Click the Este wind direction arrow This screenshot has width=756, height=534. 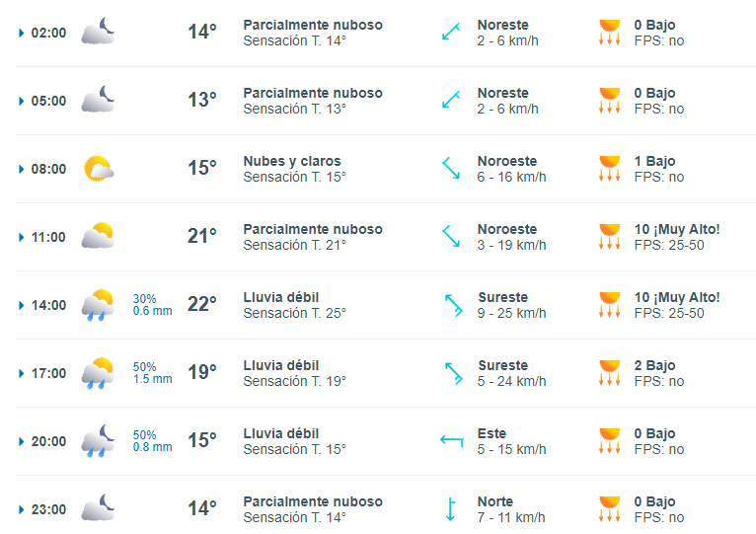[452, 440]
